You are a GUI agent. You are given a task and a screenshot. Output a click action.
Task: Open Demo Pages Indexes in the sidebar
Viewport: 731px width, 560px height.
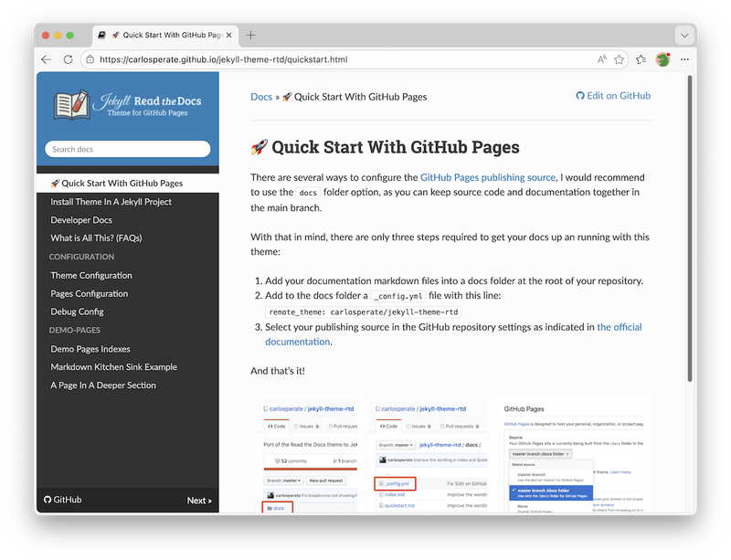90,349
